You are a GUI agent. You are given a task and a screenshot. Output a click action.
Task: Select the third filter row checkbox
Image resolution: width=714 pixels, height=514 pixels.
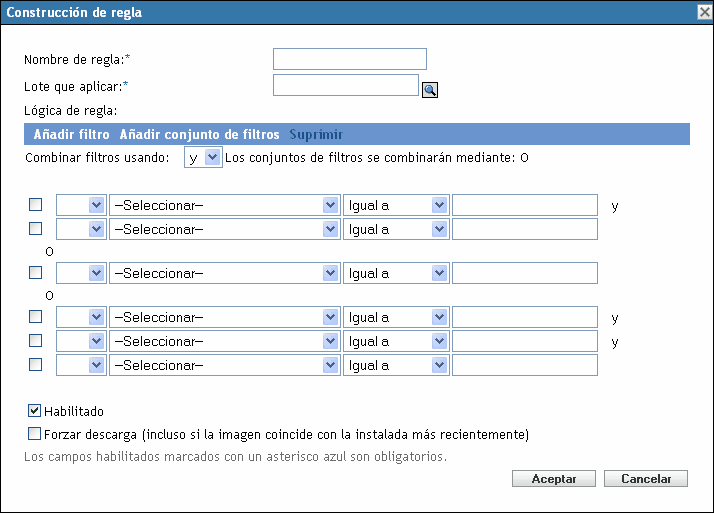[x=36, y=272]
